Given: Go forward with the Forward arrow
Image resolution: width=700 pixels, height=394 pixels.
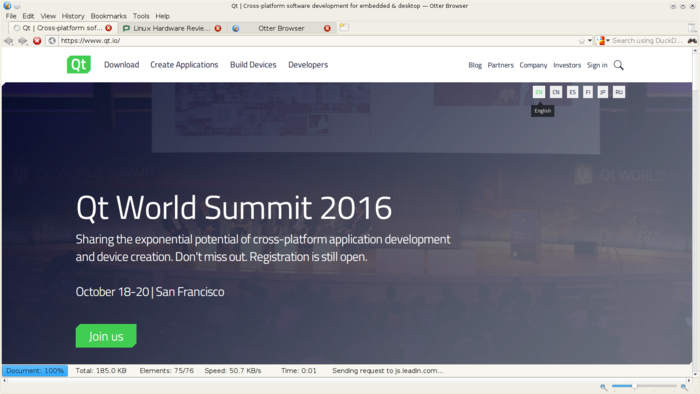Looking at the screenshot, I should [x=22, y=41].
